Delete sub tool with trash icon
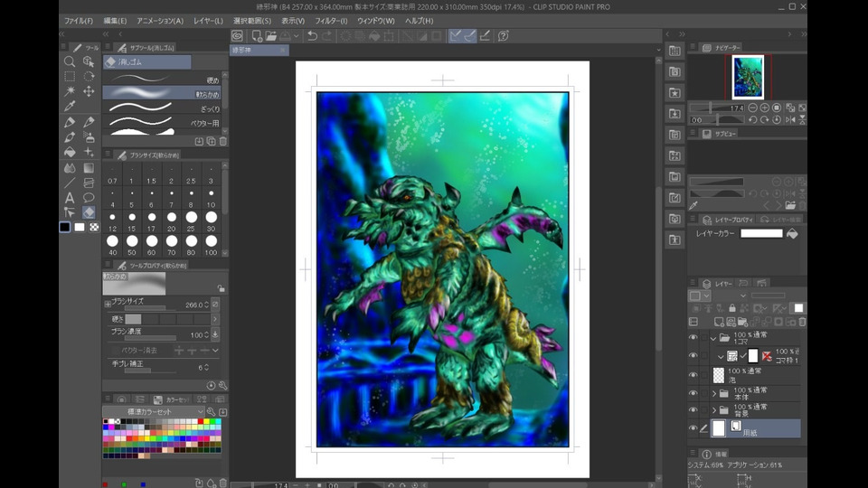This screenshot has height=488, width=868. point(223,142)
